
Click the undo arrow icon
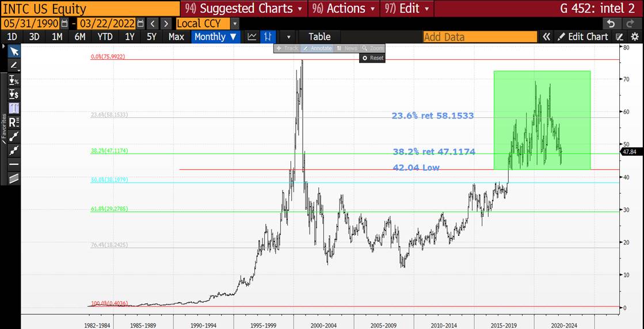point(611,24)
